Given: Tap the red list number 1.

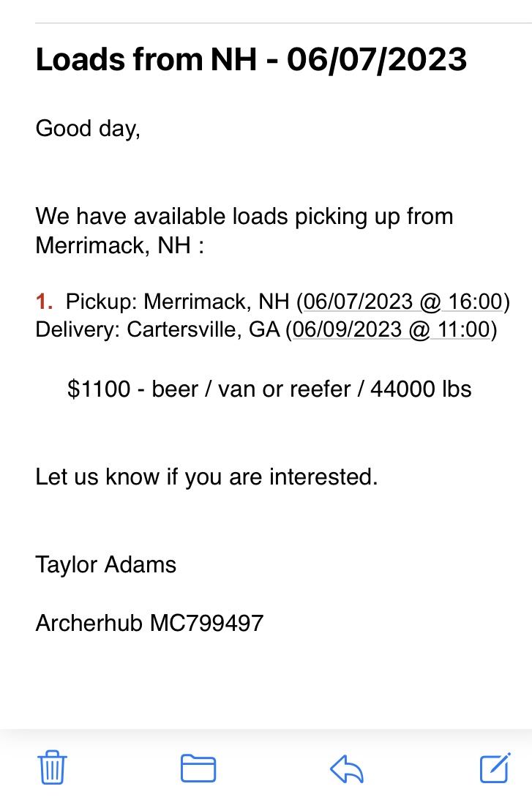Looking at the screenshot, I should pos(44,302).
